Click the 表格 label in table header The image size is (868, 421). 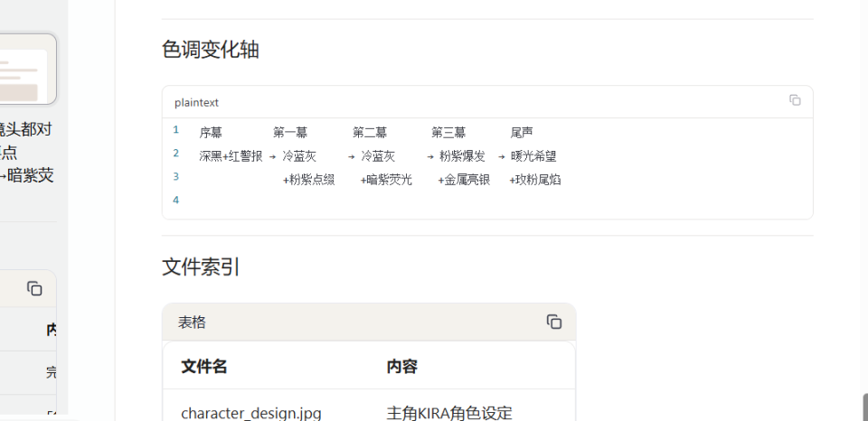click(x=192, y=323)
